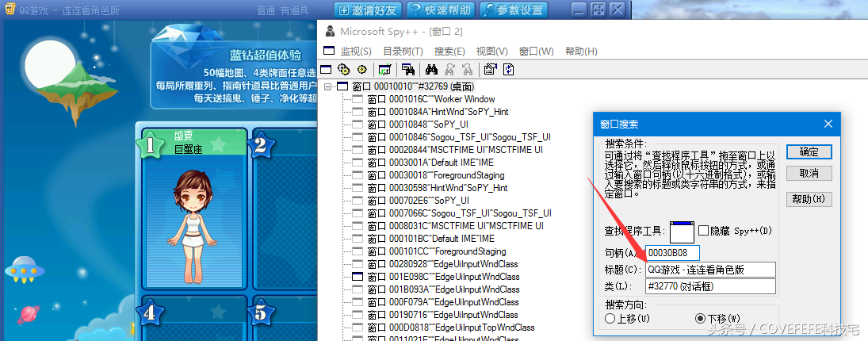Click the Windows view toolbar icon in Spy++
The height and width of the screenshot is (341, 868).
click(326, 69)
